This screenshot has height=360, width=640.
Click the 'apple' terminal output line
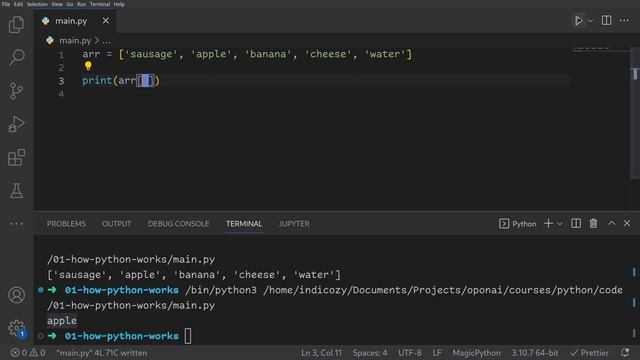(x=62, y=321)
